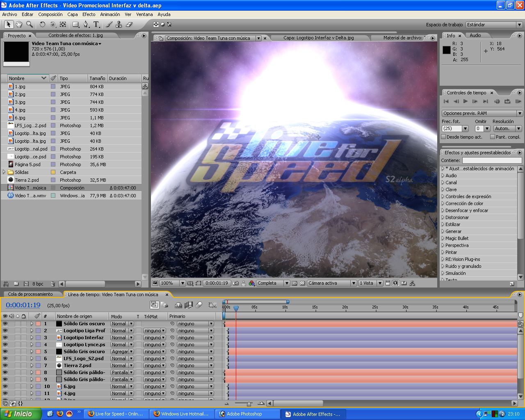Screen dimensions: 525x420
Task: Open the 'Opciones previs. RAM' dropdown
Action: point(482,113)
